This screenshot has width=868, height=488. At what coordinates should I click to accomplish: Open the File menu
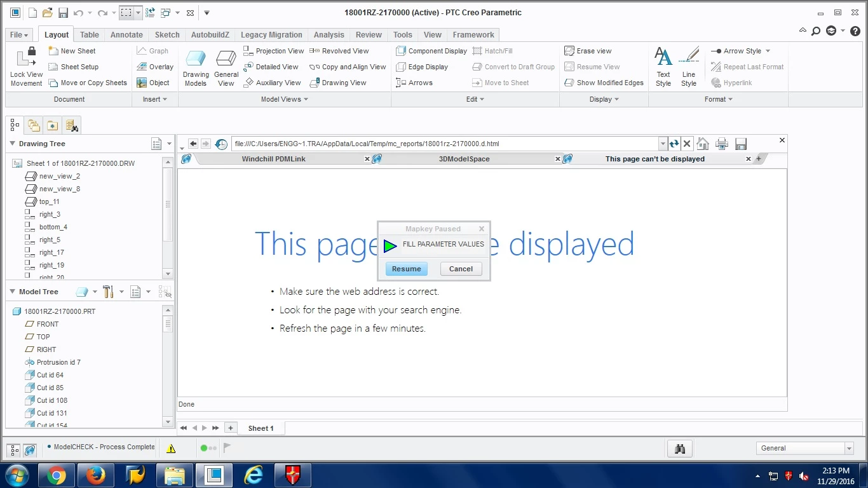click(18, 35)
